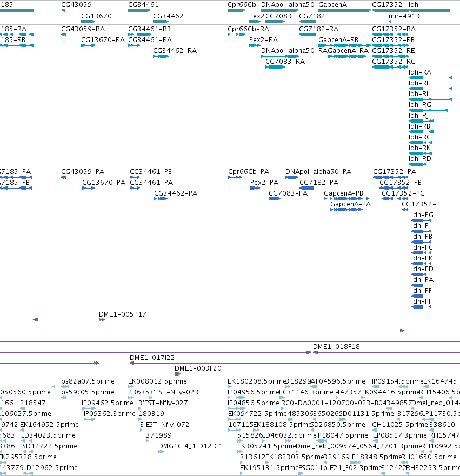The image size is (460, 476).
Task: Select the CG13670 gene label
Action: tap(96, 16)
